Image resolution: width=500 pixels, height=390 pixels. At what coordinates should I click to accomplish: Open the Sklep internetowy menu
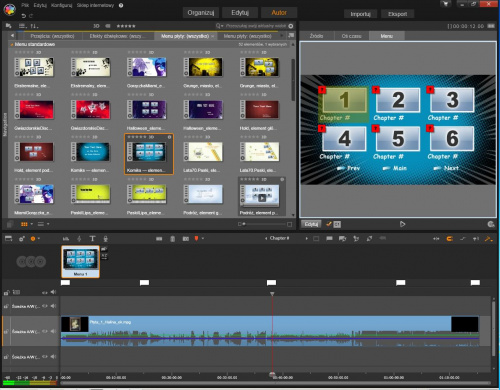[95, 5]
